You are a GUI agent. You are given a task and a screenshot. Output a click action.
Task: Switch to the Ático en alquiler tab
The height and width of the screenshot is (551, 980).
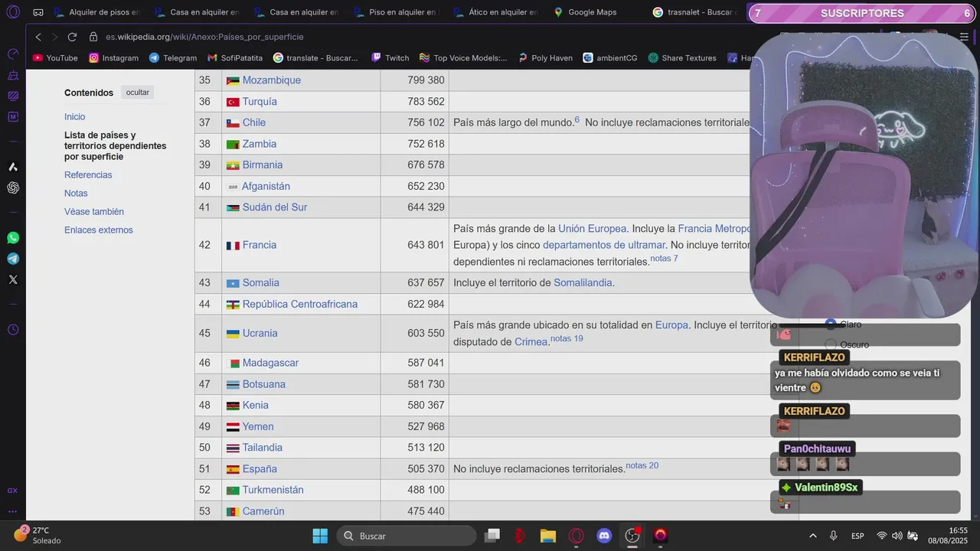[x=495, y=12]
